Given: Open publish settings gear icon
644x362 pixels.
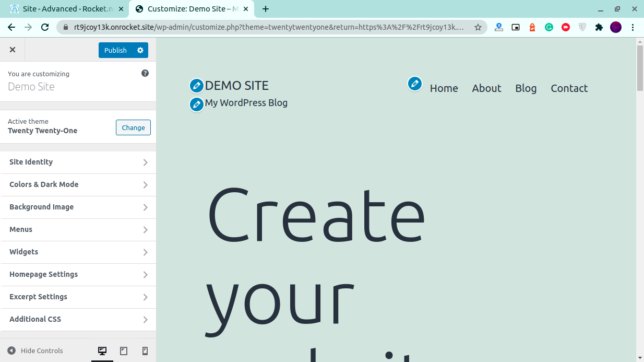Looking at the screenshot, I should [140, 50].
